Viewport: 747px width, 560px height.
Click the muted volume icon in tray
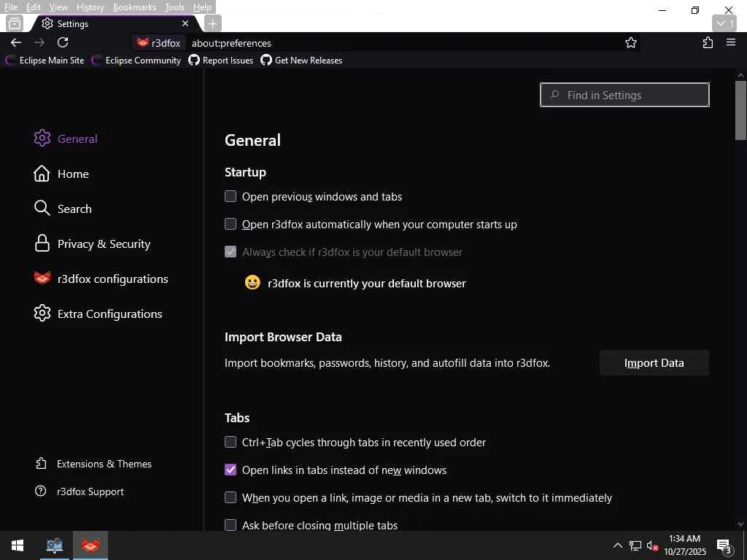[652, 545]
